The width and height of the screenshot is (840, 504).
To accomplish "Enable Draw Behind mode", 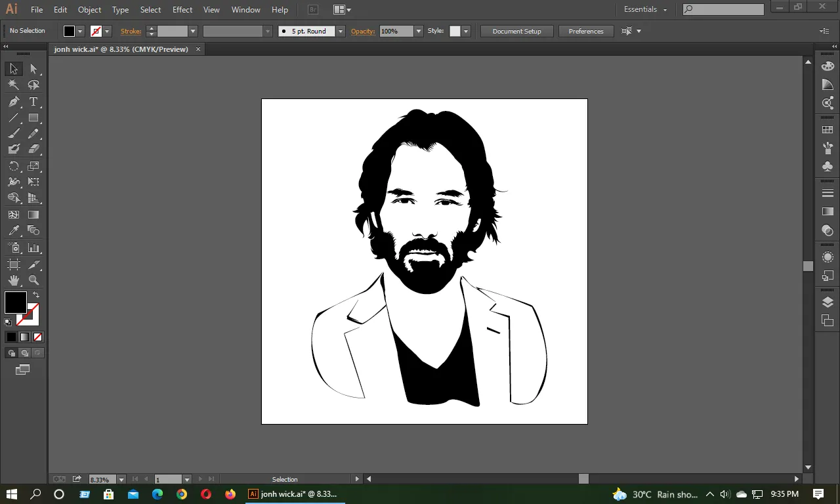I will pos(24,353).
